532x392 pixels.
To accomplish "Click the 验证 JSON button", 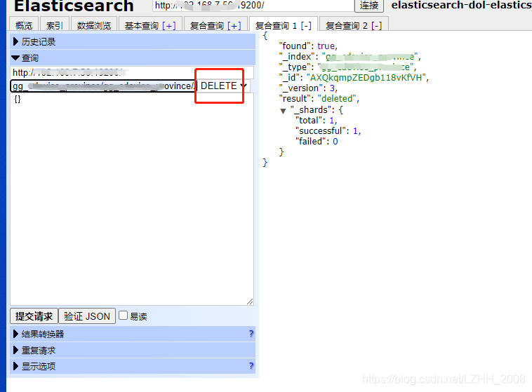I will 87,316.
